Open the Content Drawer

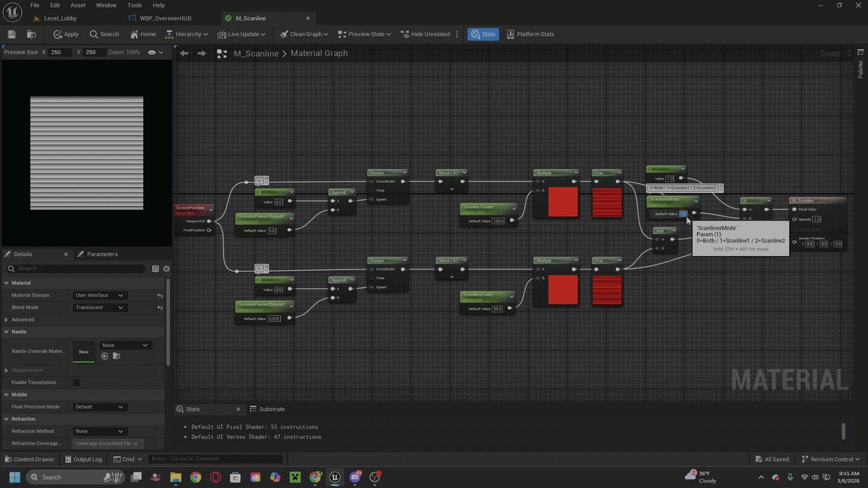click(28, 459)
